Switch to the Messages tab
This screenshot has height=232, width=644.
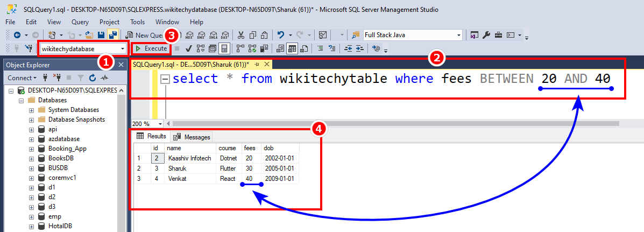point(192,137)
